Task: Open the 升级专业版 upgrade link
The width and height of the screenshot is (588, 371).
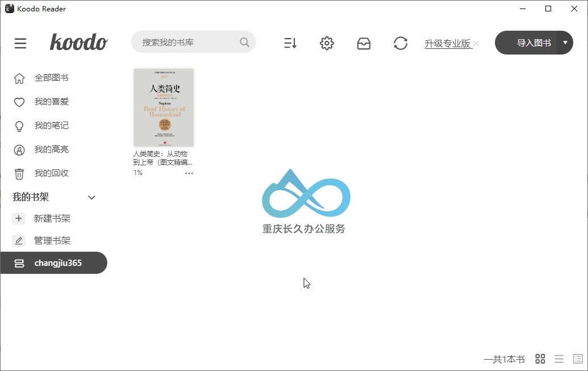Action: click(448, 44)
